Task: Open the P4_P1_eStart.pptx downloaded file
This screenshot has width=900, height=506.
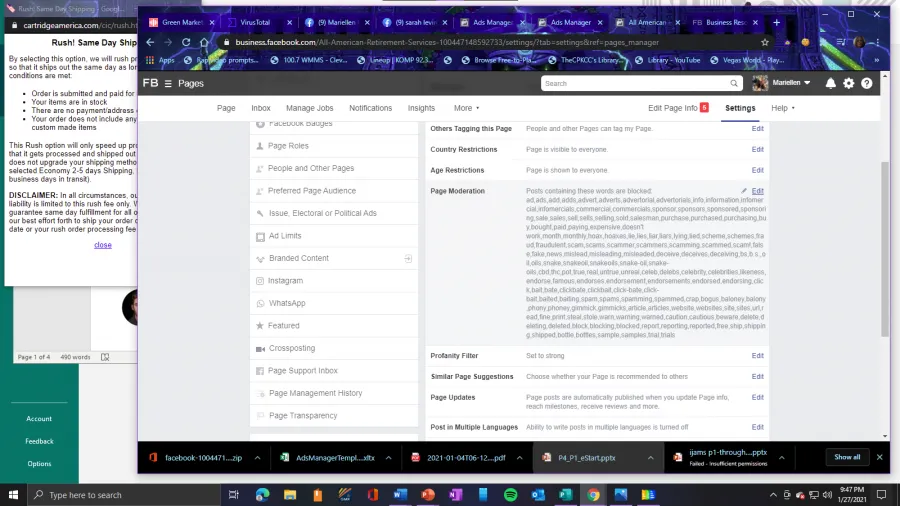Action: tap(587, 458)
